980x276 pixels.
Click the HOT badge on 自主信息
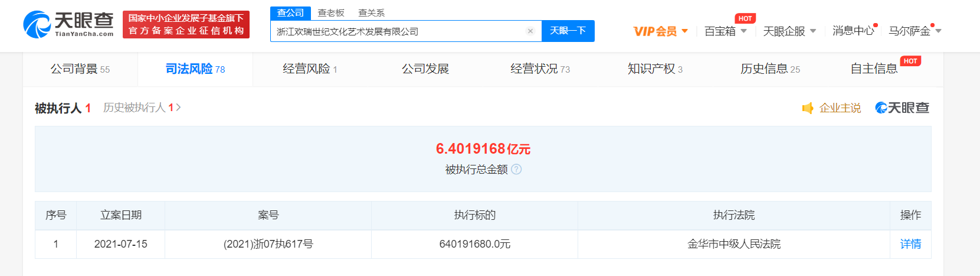(x=910, y=61)
